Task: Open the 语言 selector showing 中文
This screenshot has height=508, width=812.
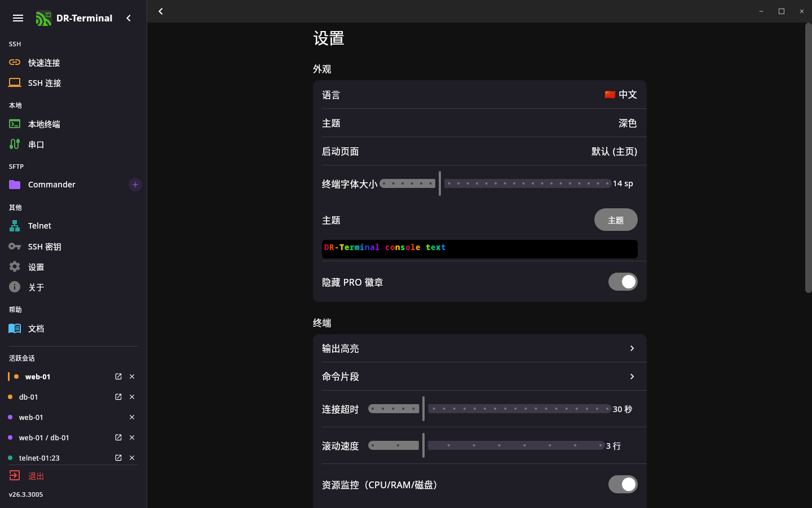Action: (x=480, y=95)
